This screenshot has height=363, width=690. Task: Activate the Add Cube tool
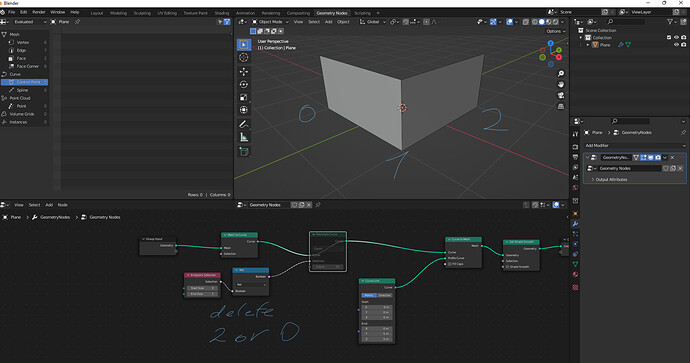[243, 152]
